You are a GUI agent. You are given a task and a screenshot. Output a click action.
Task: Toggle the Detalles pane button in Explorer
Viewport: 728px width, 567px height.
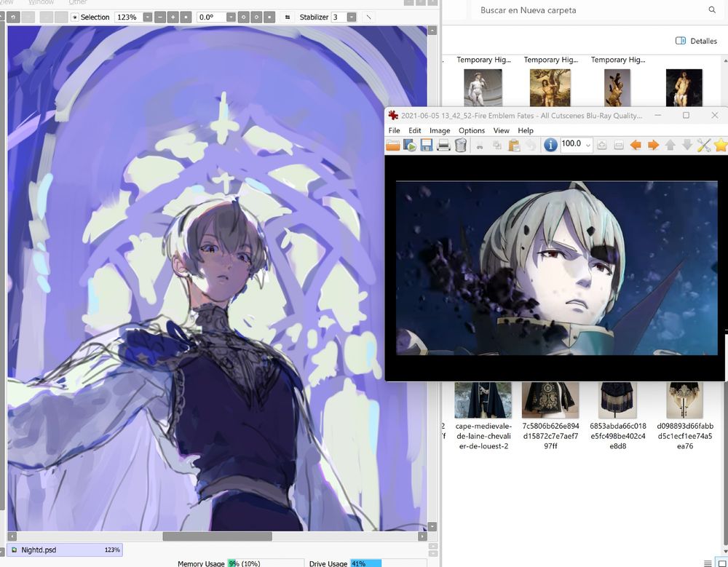696,41
